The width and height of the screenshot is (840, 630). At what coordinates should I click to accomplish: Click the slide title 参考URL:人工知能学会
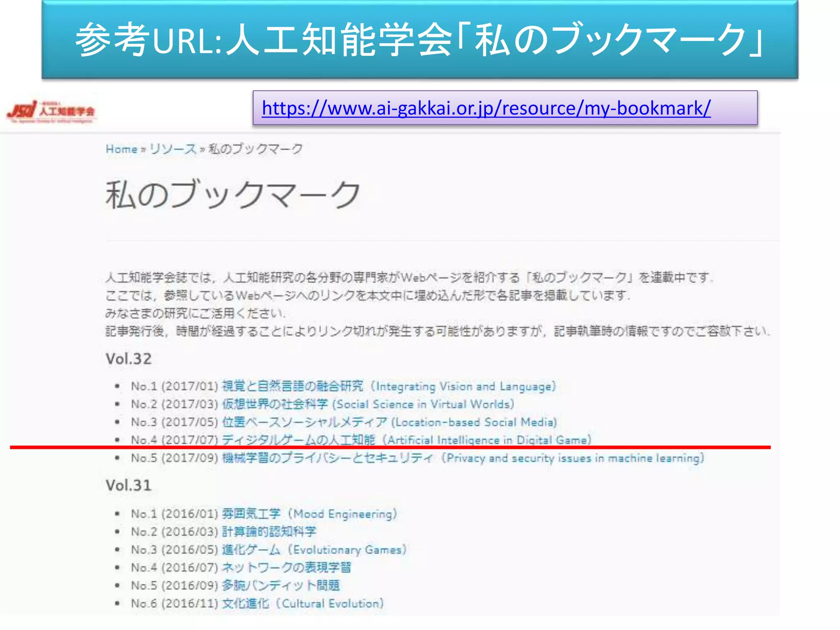click(x=419, y=40)
